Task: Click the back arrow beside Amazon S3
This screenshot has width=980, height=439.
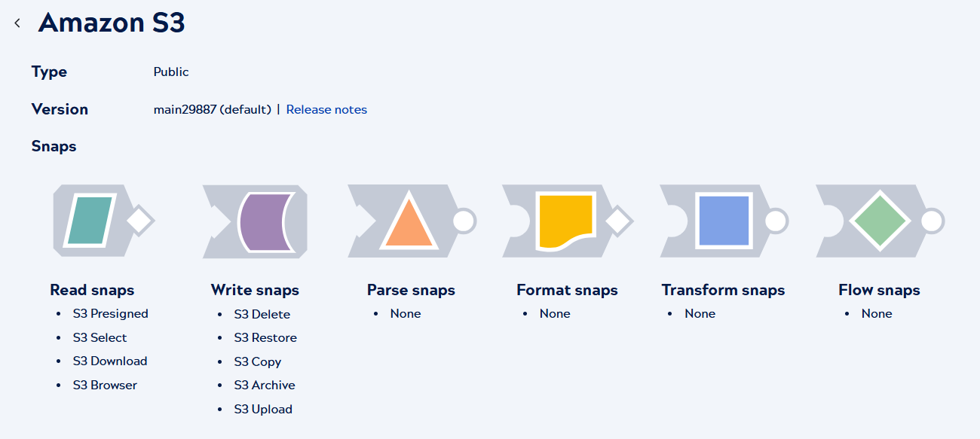Action: pyautogui.click(x=17, y=24)
